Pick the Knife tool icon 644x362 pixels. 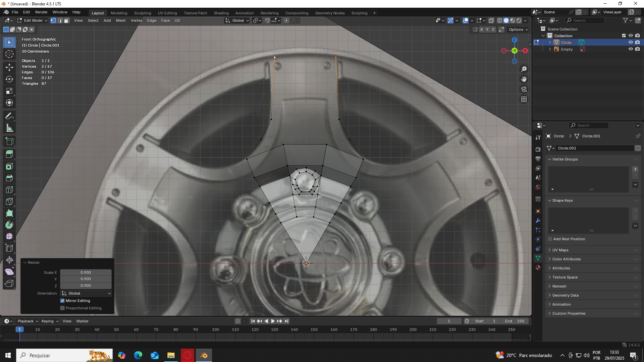pos(9,201)
